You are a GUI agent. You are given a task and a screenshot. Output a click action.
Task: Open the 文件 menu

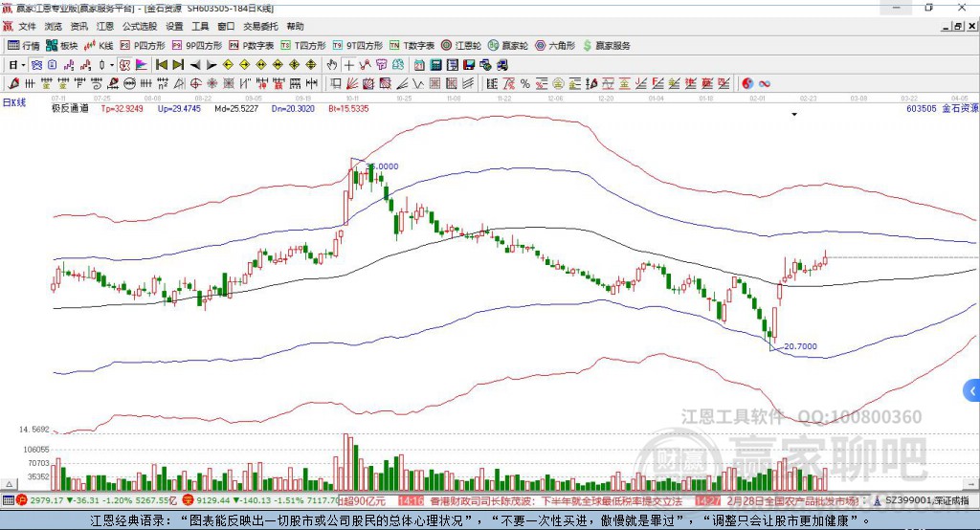coord(27,26)
